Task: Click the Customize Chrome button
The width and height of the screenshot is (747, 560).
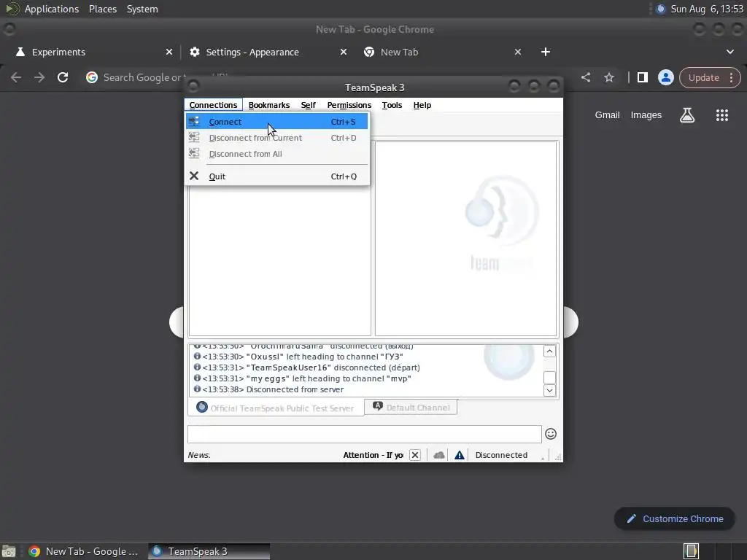Action: point(675,519)
